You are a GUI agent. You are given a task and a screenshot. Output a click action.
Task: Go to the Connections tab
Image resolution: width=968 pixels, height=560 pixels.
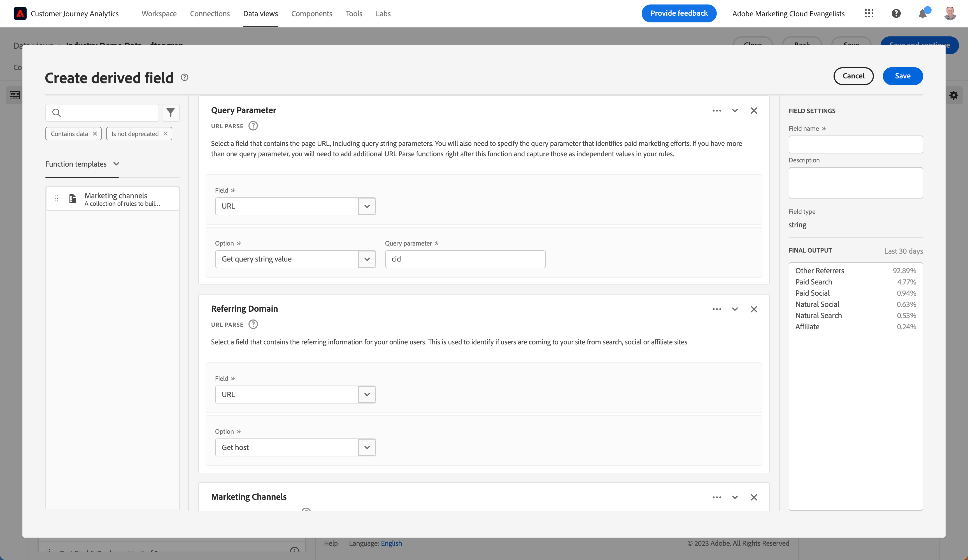coord(210,13)
